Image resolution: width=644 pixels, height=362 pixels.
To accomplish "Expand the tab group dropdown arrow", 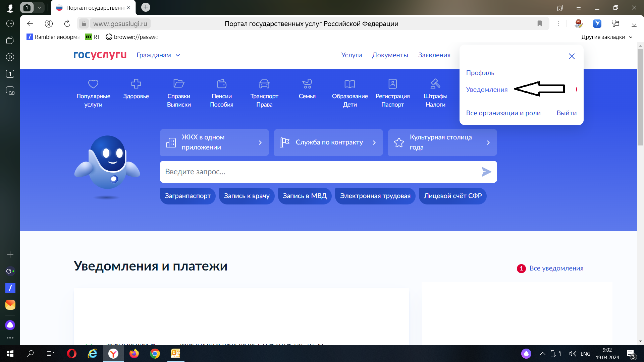I will tap(39, 7).
